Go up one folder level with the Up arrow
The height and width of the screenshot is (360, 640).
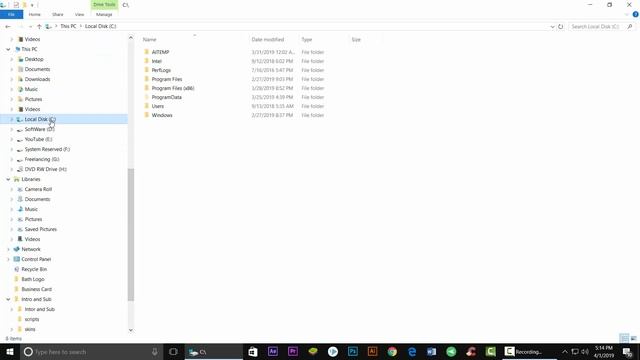coord(39,27)
